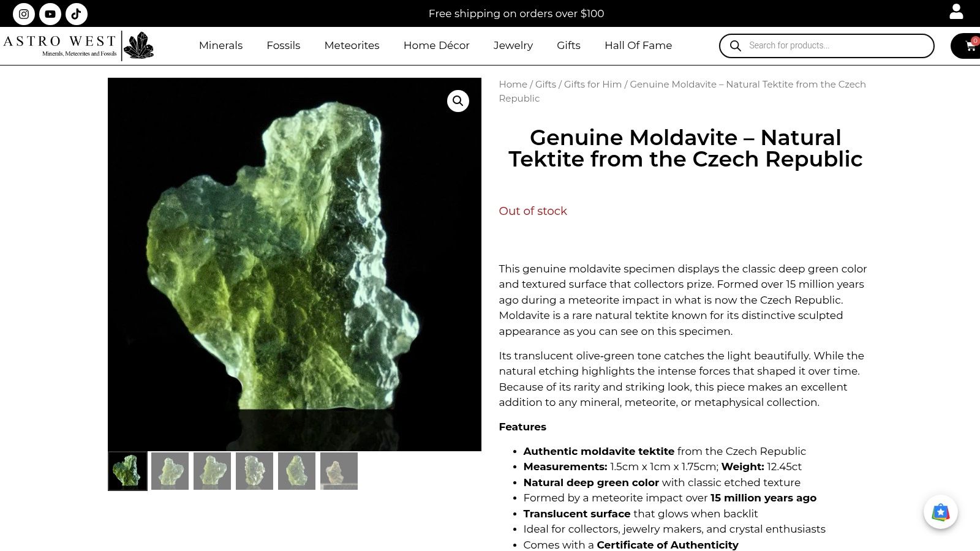
Task: Select the third product thumbnail
Action: pyautogui.click(x=212, y=471)
